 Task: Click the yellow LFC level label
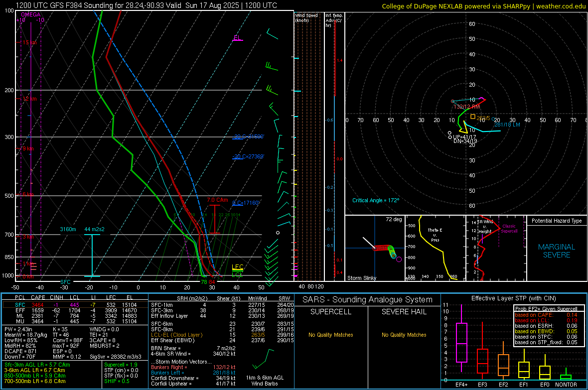click(x=237, y=267)
